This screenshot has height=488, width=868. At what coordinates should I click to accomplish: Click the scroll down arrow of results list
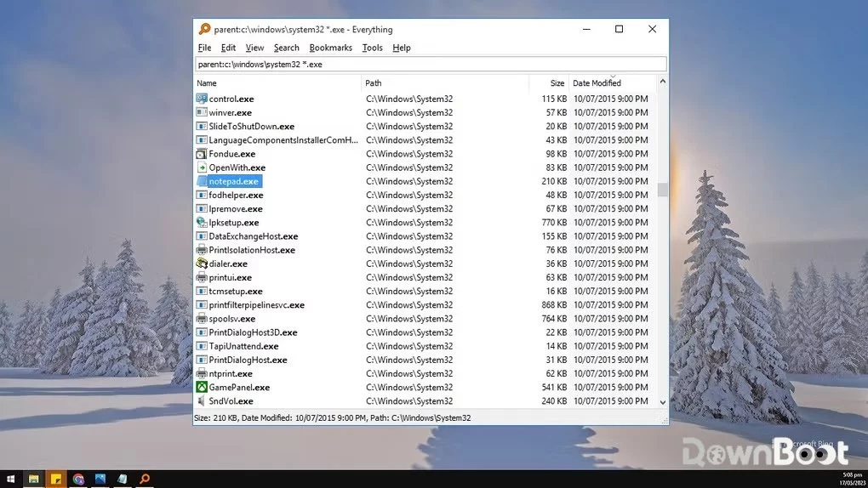click(x=663, y=402)
